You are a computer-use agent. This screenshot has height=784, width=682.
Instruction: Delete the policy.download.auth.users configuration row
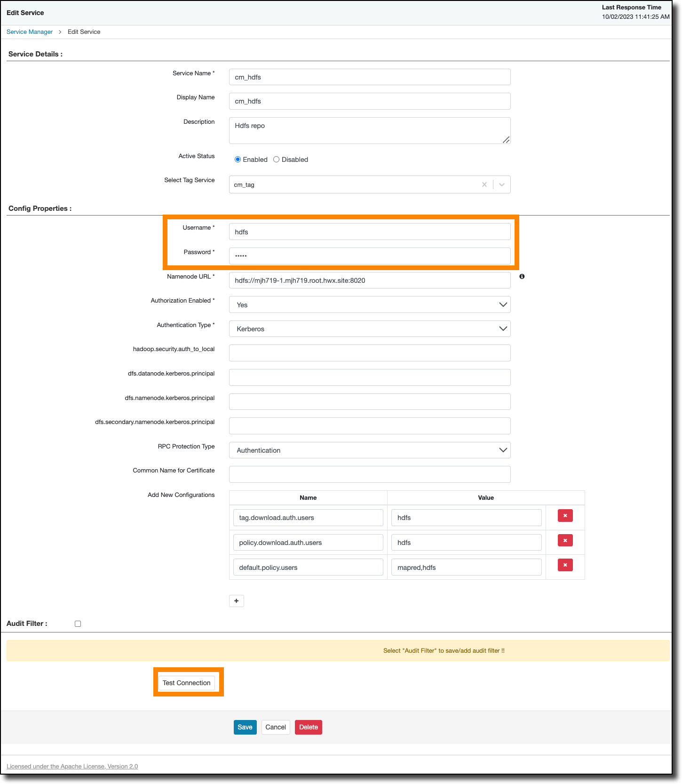pos(565,541)
